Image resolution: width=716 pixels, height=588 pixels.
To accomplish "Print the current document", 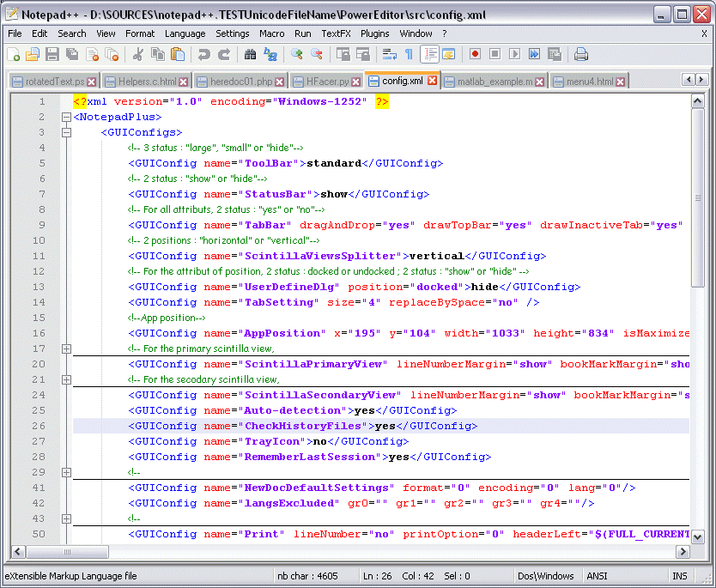I will 582,53.
